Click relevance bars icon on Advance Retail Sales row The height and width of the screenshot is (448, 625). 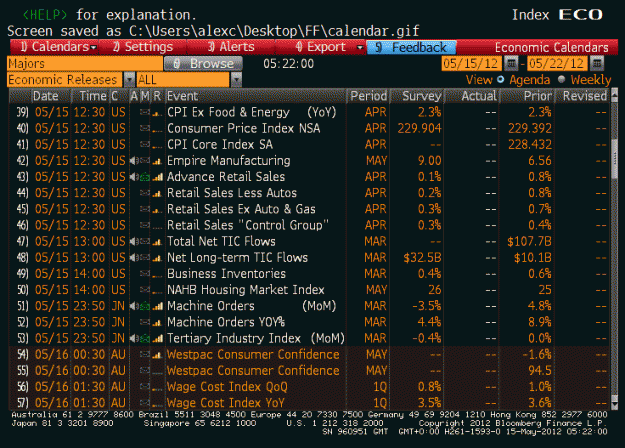157,177
